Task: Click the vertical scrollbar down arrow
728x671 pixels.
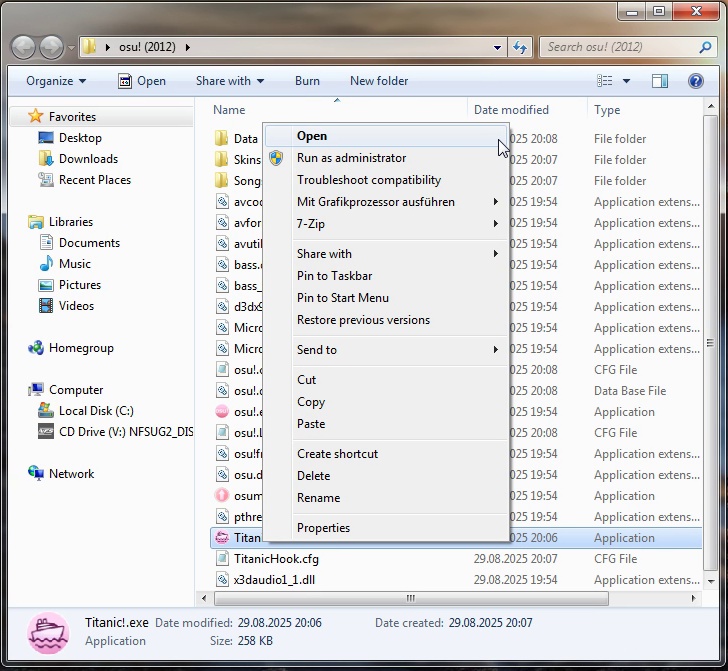Action: point(711,581)
